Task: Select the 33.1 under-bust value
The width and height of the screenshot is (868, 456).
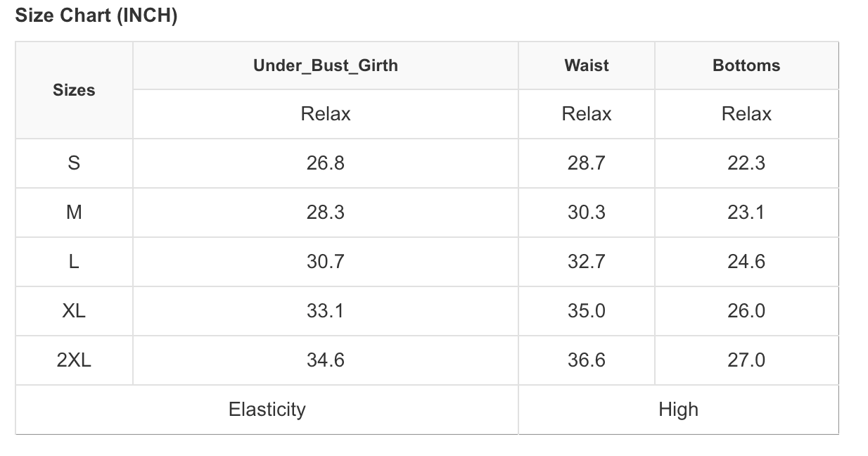Action: pos(325,311)
